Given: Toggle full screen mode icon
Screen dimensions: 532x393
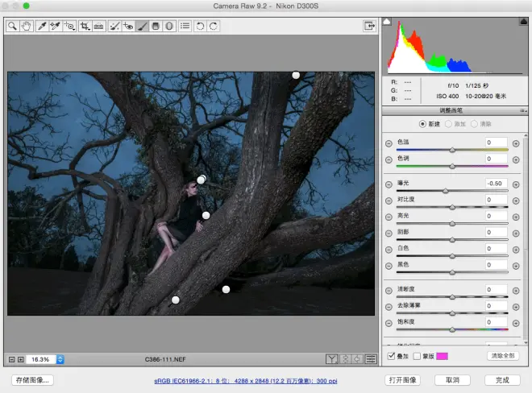Looking at the screenshot, I should click(369, 26).
